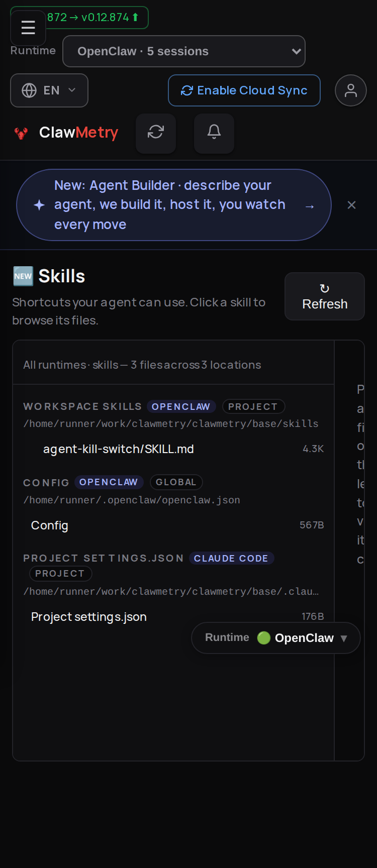The width and height of the screenshot is (377, 868).
Task: Follow the Agent Builder banner arrow
Action: pyautogui.click(x=310, y=206)
